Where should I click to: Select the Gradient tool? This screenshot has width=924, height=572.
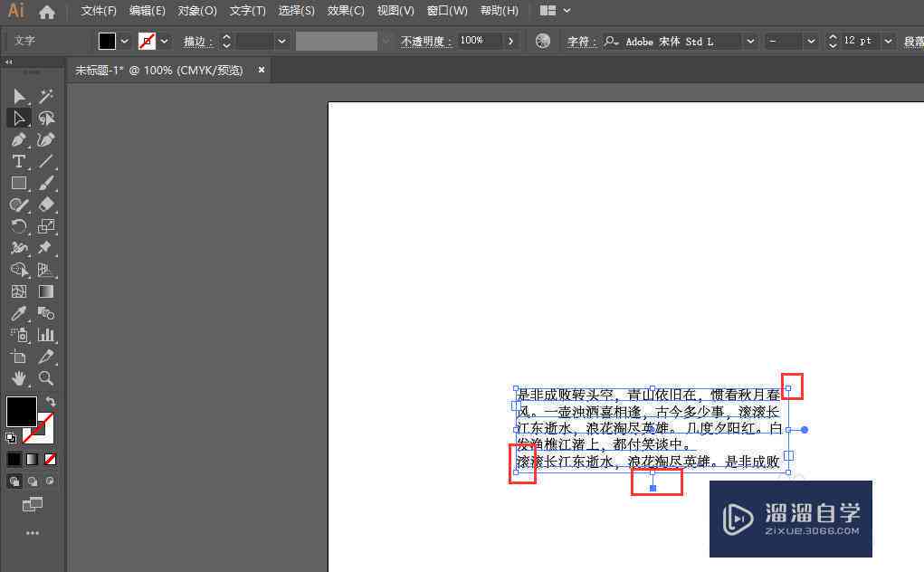(x=46, y=291)
